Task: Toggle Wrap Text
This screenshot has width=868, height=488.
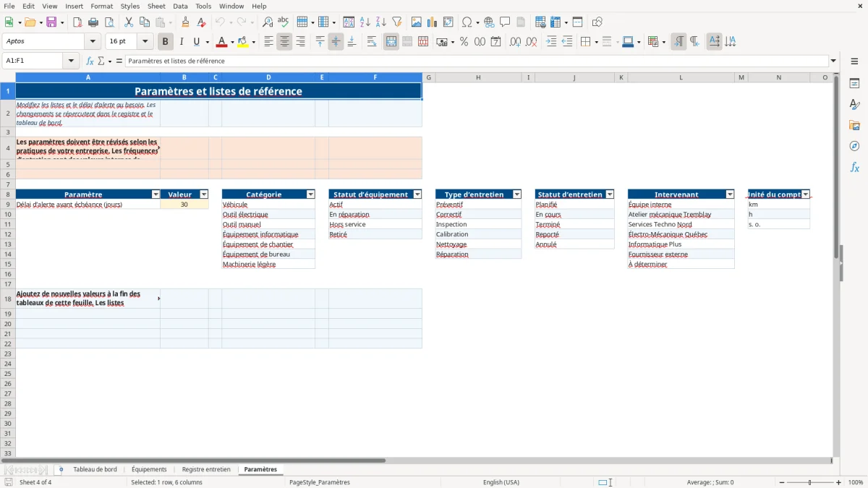Action: [x=372, y=42]
